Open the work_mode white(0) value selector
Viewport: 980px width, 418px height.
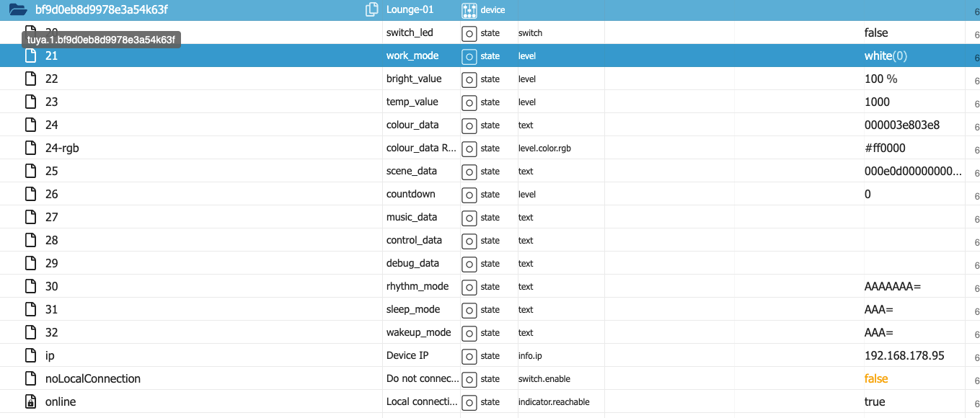tap(886, 56)
